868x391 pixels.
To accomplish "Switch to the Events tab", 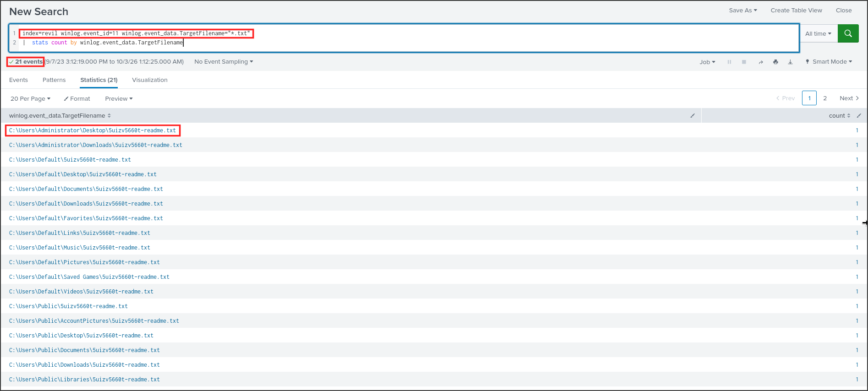I will point(18,80).
